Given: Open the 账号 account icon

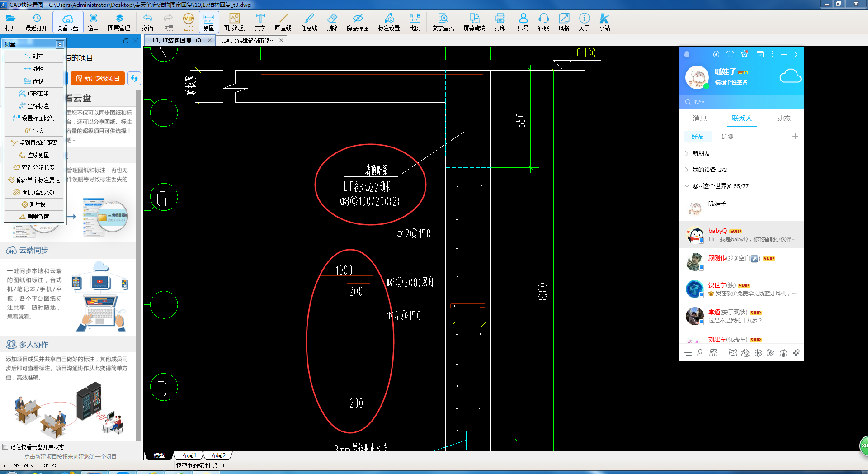Looking at the screenshot, I should coord(524,22).
